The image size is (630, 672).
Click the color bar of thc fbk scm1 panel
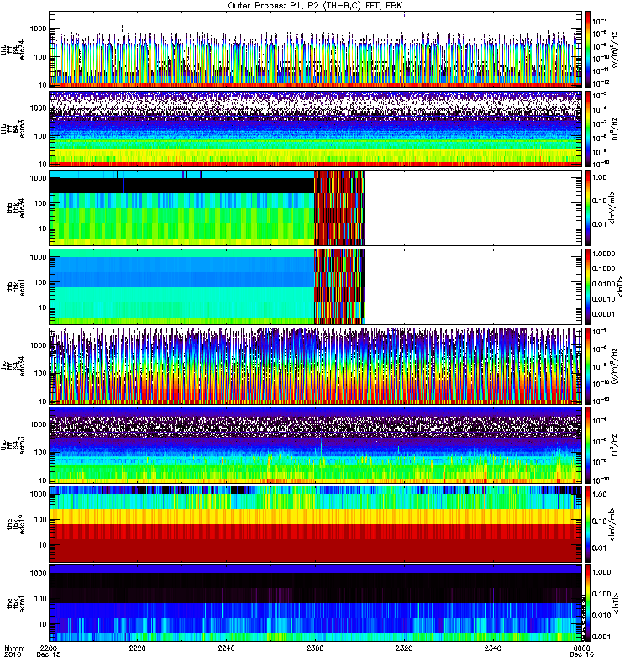coord(588,603)
